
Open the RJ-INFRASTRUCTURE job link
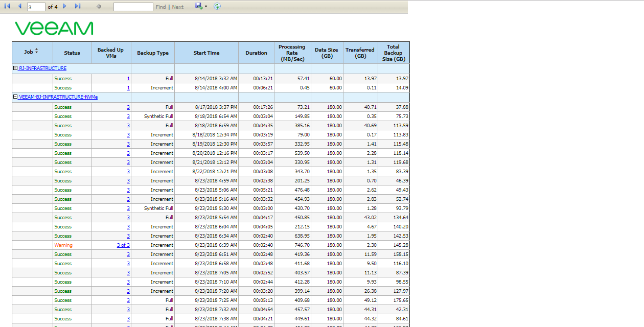(42, 68)
